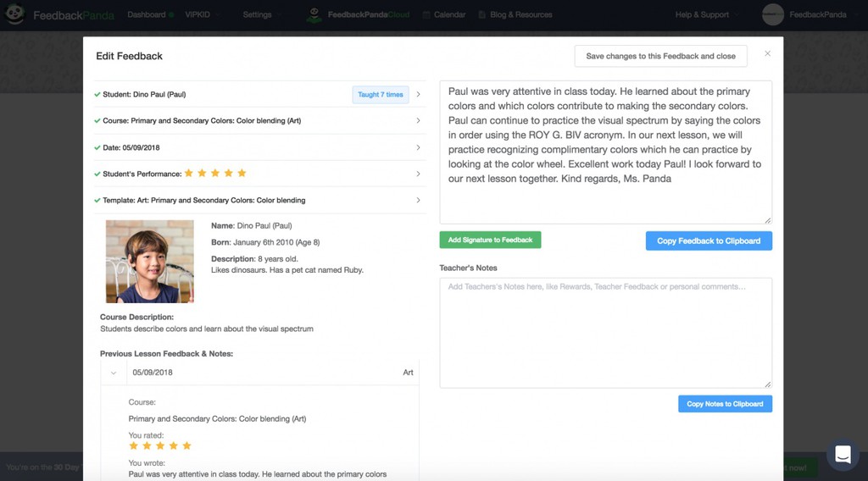Expand the Student: Dino Paul row chevron
The width and height of the screenshot is (868, 481).
[x=418, y=95]
